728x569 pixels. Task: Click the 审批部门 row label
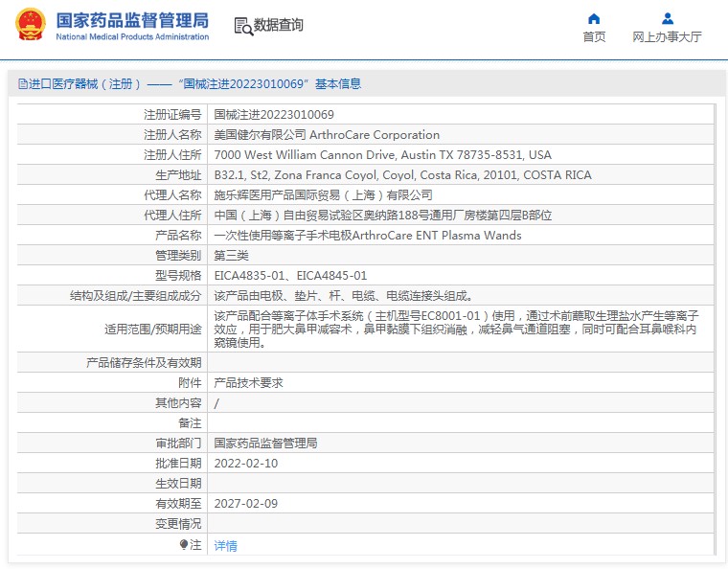(178, 444)
